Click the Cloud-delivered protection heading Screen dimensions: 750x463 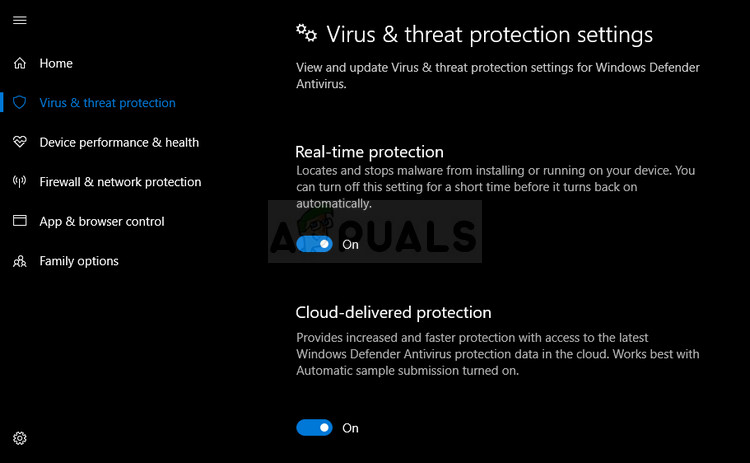point(393,312)
